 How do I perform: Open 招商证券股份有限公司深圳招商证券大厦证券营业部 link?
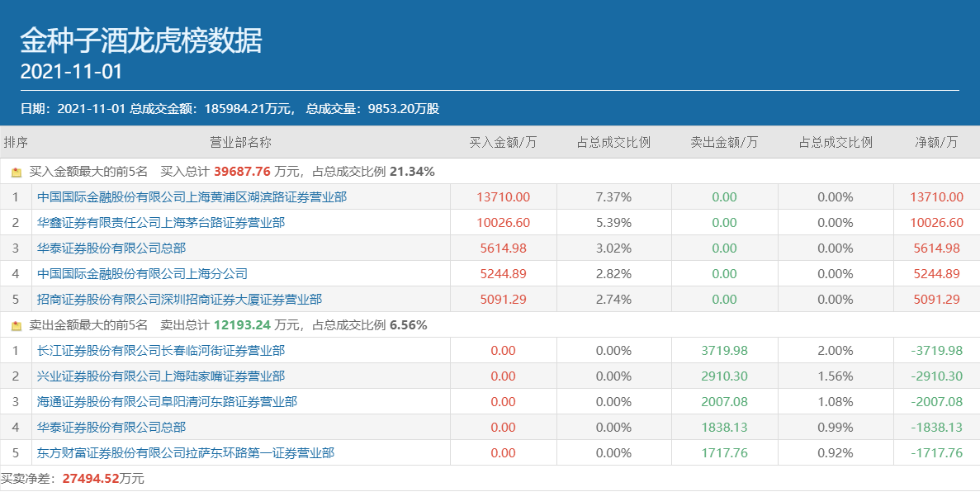coord(179,300)
